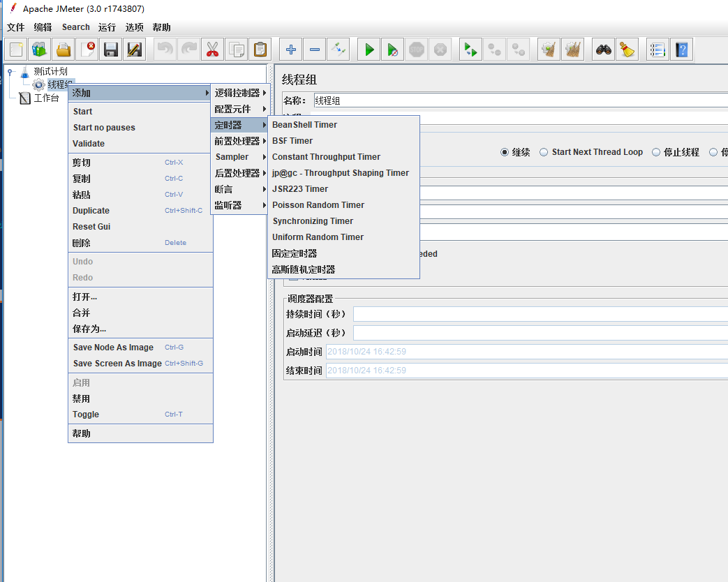Click the 启动延迟（秒） input field
The image size is (728, 582).
click(x=540, y=333)
